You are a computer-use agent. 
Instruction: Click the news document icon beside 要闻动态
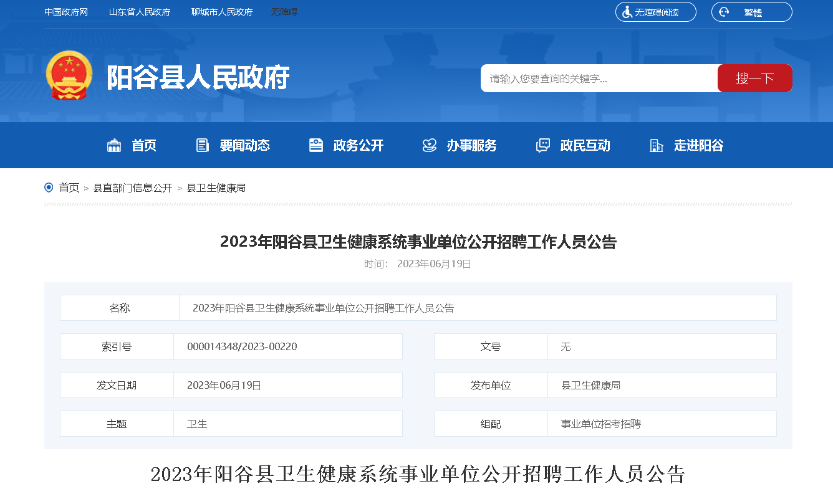203,146
